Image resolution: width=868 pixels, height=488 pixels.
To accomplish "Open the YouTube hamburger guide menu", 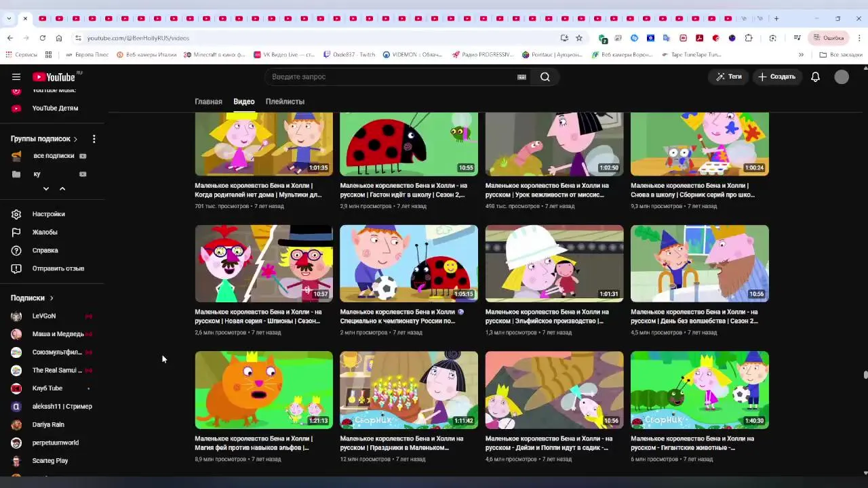I will click(x=16, y=77).
